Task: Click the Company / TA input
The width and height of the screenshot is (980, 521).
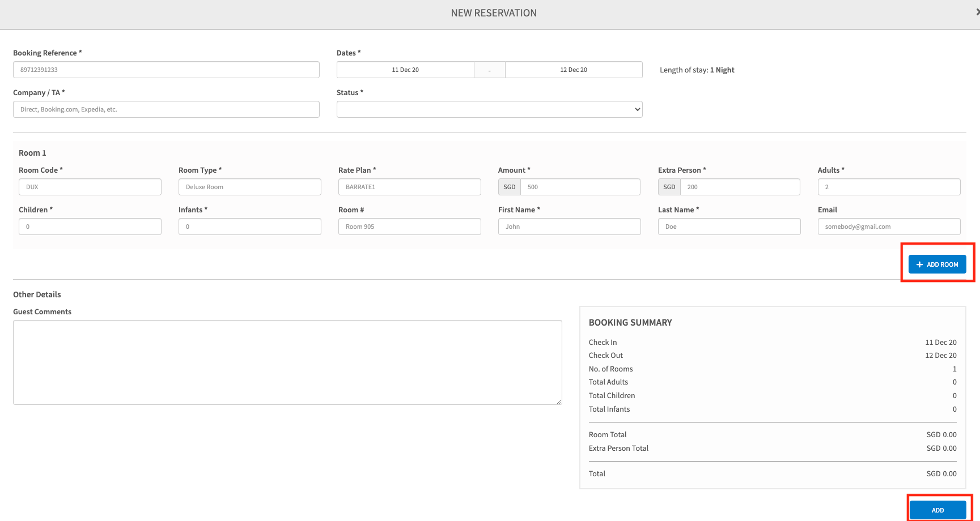Action: (166, 109)
